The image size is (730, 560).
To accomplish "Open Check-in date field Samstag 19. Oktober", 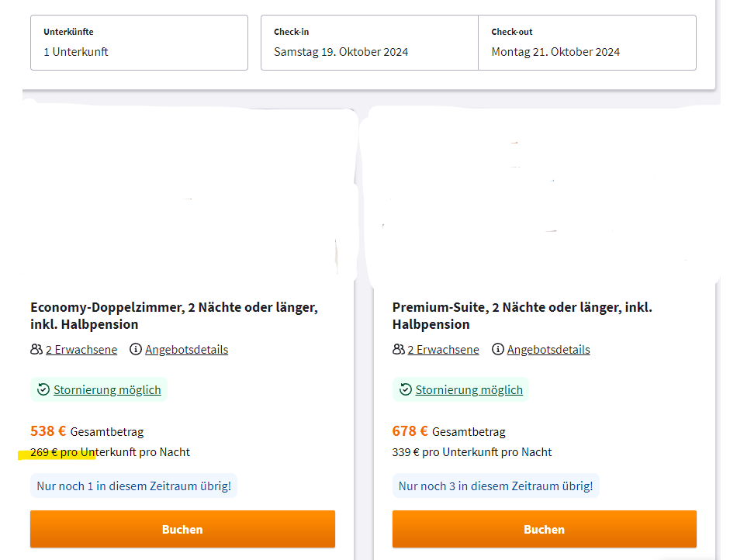I will [x=370, y=43].
